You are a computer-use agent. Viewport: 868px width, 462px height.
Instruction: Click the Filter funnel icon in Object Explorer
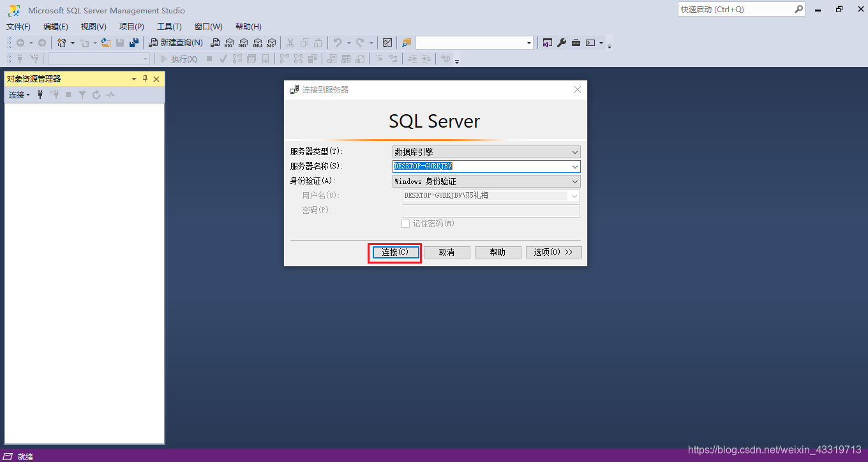click(82, 94)
